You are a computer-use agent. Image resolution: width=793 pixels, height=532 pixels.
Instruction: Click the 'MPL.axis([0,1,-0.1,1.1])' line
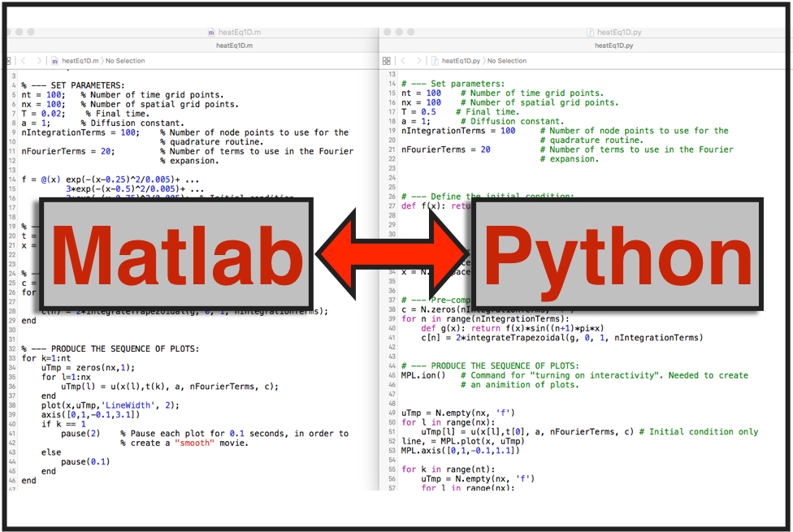pos(460,451)
